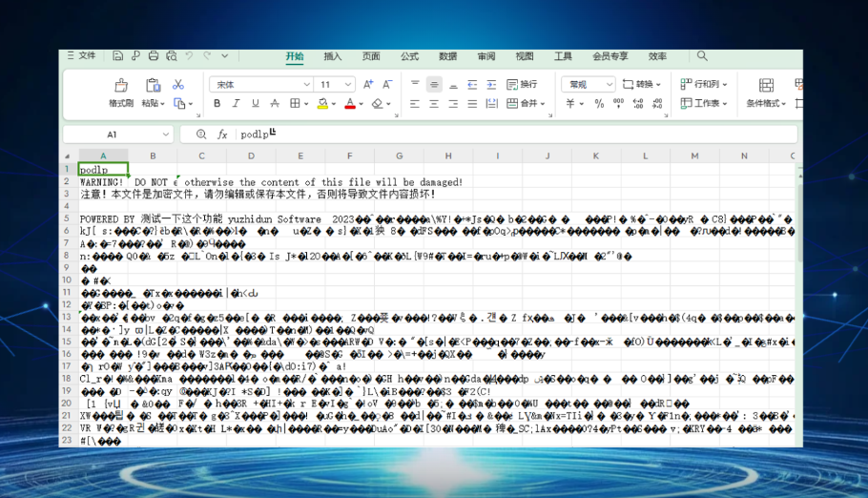
Task: Click the Decrease Decimal icon
Action: click(657, 104)
